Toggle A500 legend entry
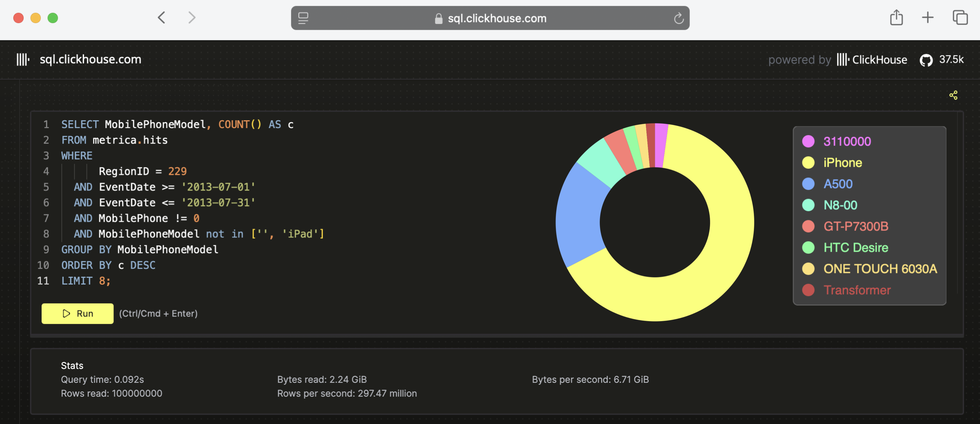 coord(837,184)
